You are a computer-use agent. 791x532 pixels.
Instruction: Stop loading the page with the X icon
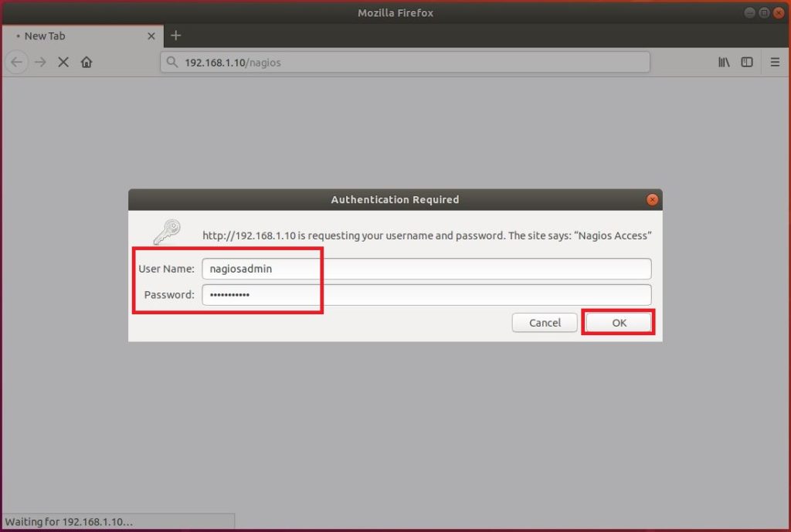[63, 63]
